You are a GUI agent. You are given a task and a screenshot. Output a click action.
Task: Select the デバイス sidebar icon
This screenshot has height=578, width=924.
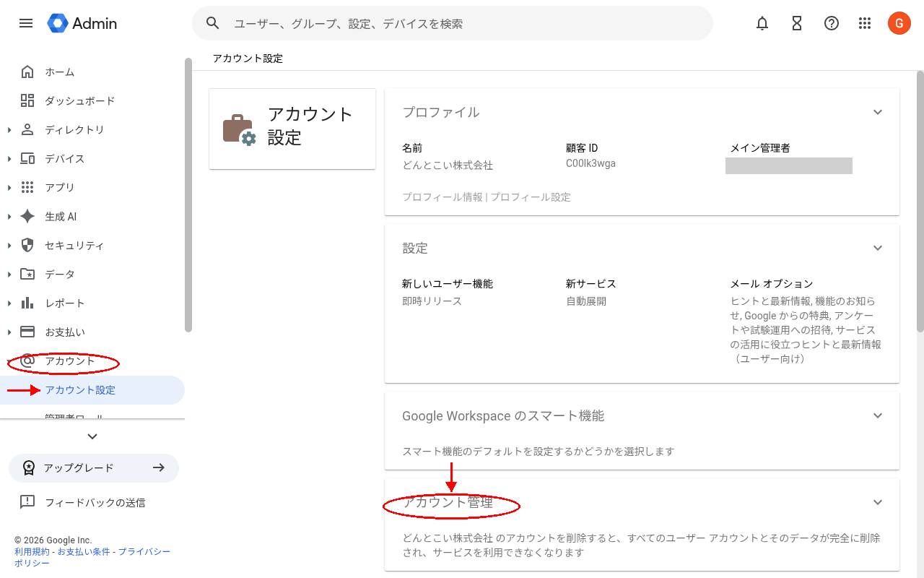27,158
